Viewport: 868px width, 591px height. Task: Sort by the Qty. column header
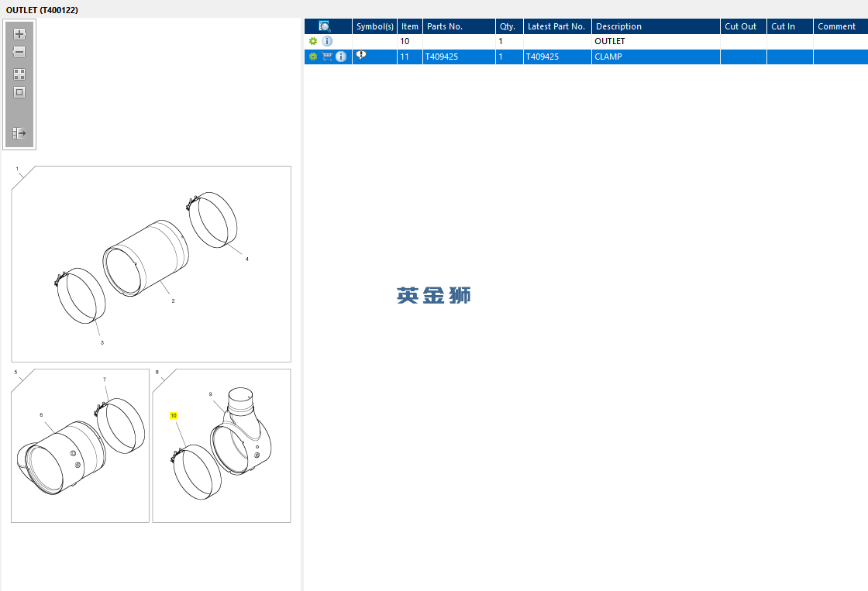(x=509, y=26)
